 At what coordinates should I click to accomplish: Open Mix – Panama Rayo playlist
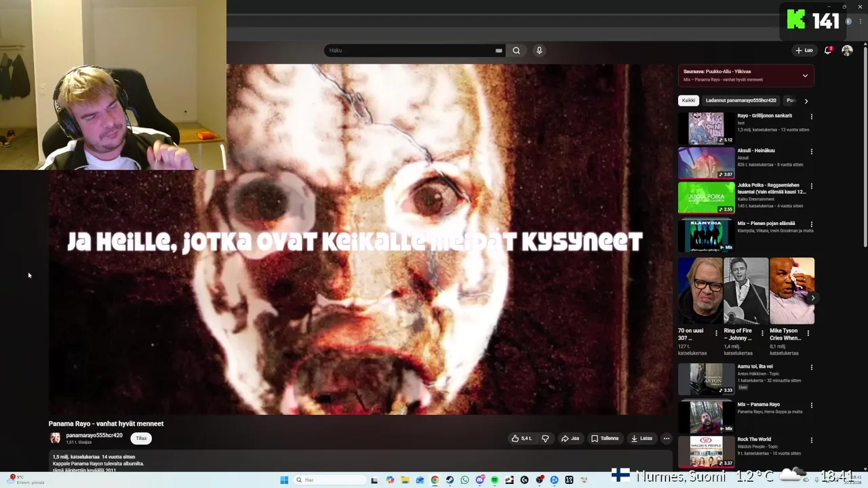(x=707, y=417)
